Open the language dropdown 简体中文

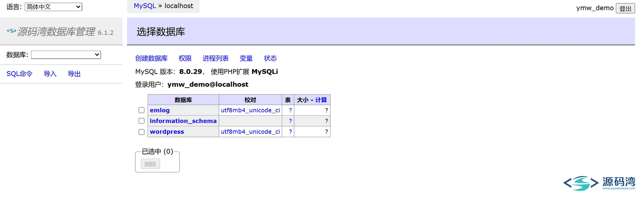(54, 7)
